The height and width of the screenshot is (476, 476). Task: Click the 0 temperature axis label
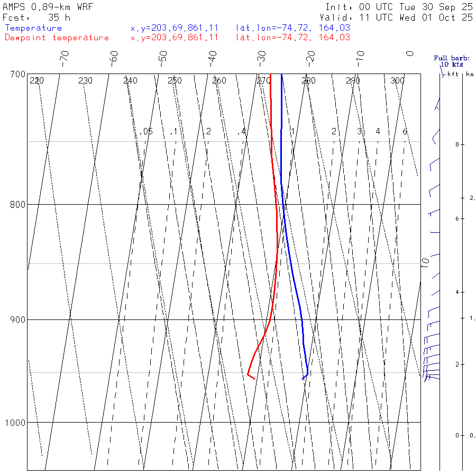[x=410, y=54]
